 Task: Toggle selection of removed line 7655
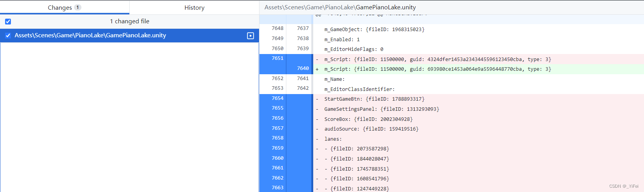[286, 108]
